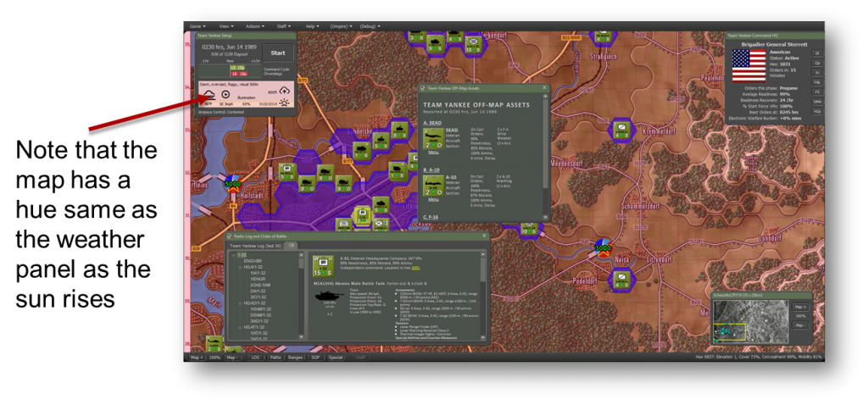Collapse the HQ A/1-32 tree node
The height and width of the screenshot is (405, 868).
pos(240,267)
